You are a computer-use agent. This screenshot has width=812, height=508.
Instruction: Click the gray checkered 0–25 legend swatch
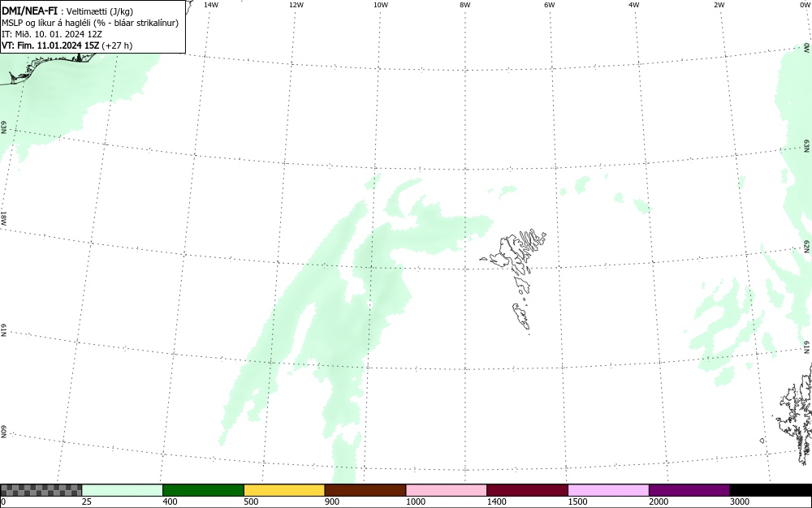coord(41,490)
